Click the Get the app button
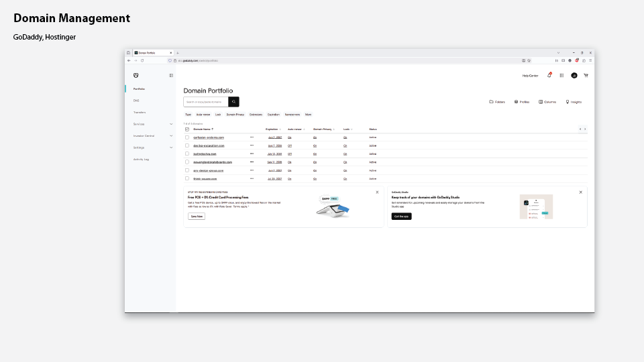 401,217
